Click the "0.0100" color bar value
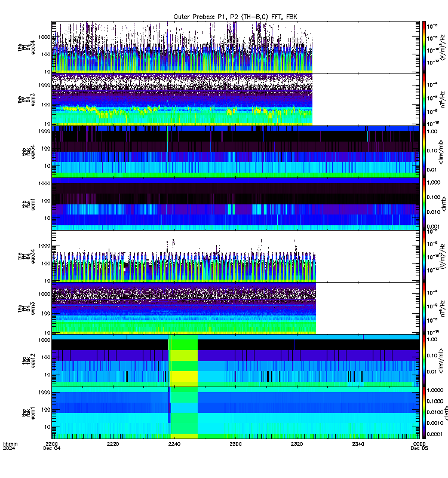448x478 pixels. coord(435,412)
